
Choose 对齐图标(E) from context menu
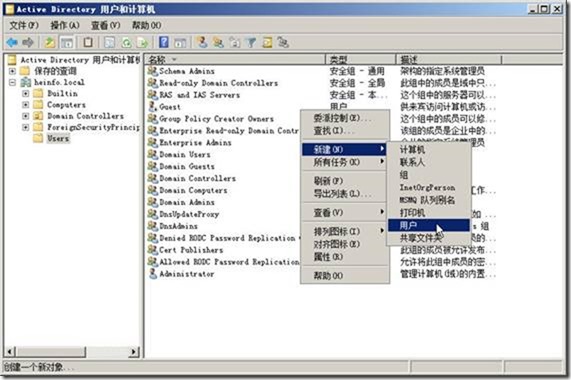[x=344, y=244]
